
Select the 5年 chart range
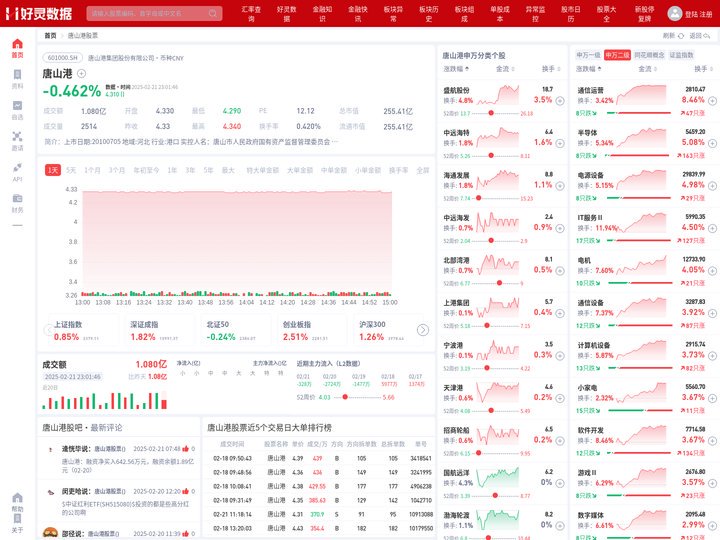(208, 170)
